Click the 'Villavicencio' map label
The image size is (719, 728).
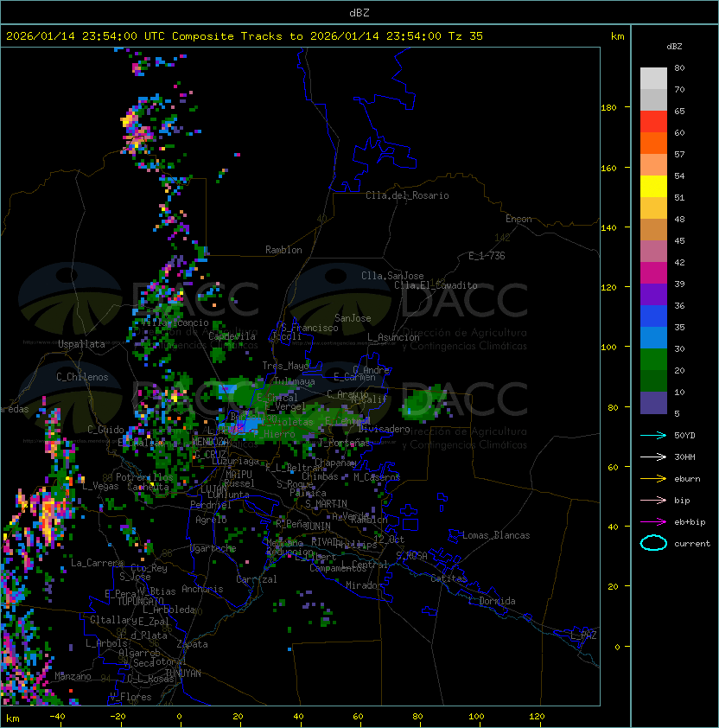click(175, 322)
